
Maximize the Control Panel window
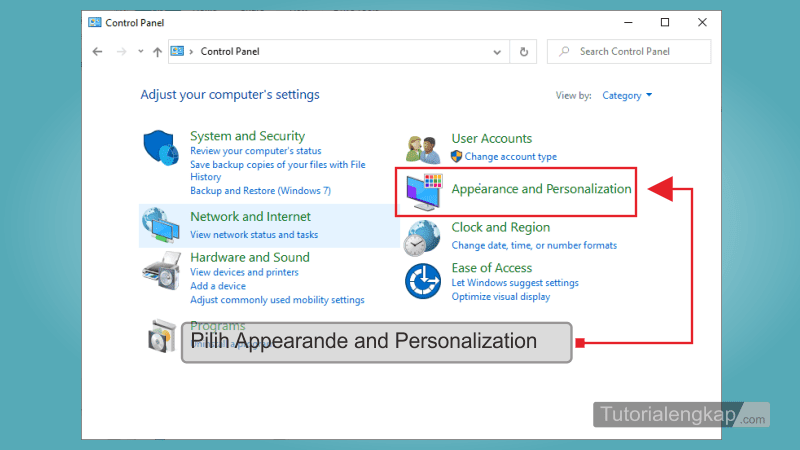pyautogui.click(x=665, y=22)
